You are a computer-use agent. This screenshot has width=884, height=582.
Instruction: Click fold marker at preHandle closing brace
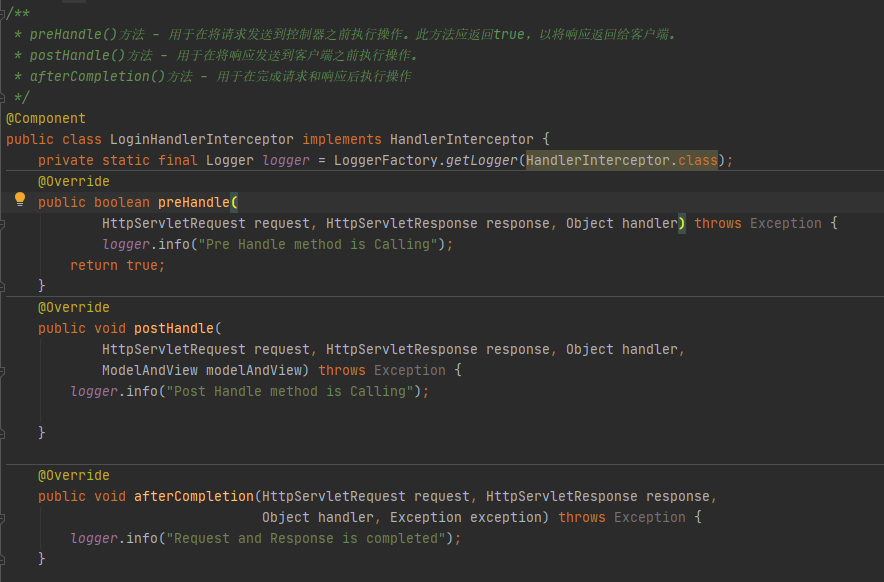pyautogui.click(x=3, y=286)
